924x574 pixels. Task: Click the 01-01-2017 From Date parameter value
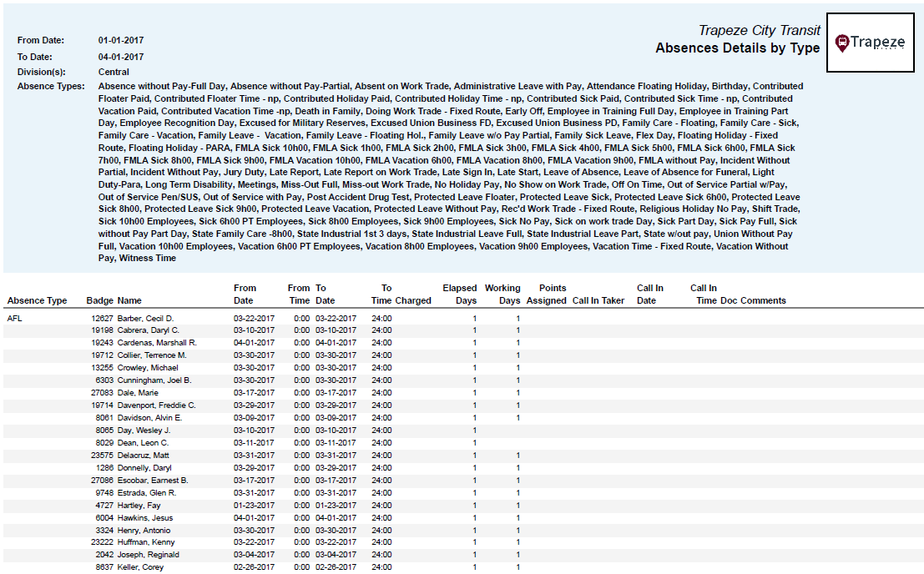(x=121, y=40)
